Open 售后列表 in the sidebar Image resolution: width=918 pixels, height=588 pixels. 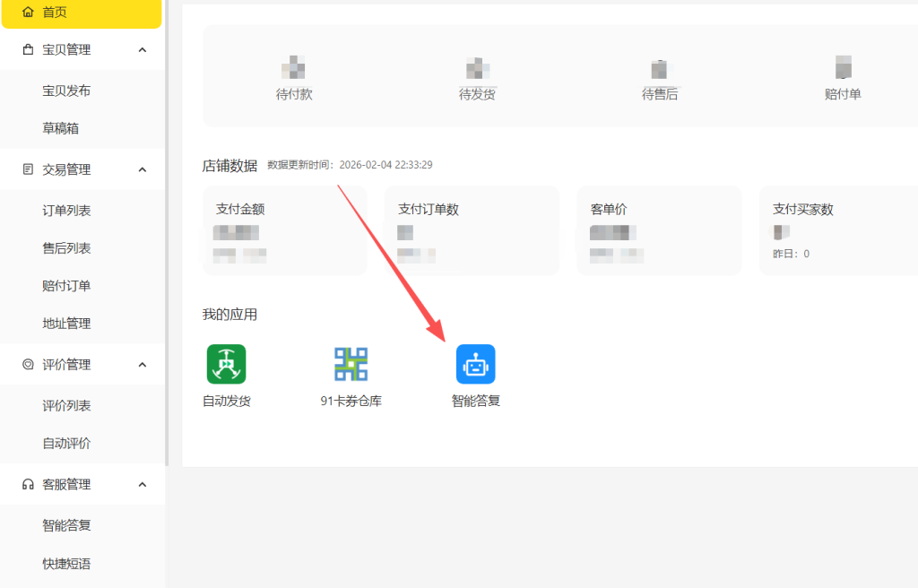(x=66, y=248)
